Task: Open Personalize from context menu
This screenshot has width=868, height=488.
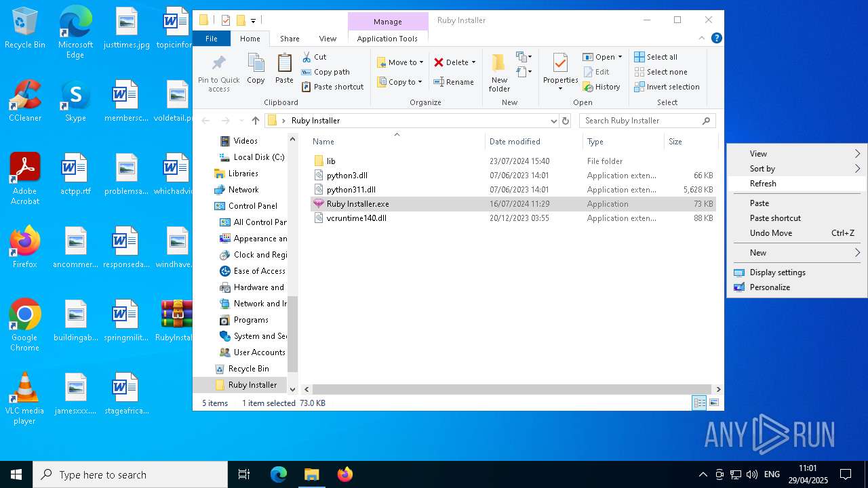Action: click(x=797, y=287)
